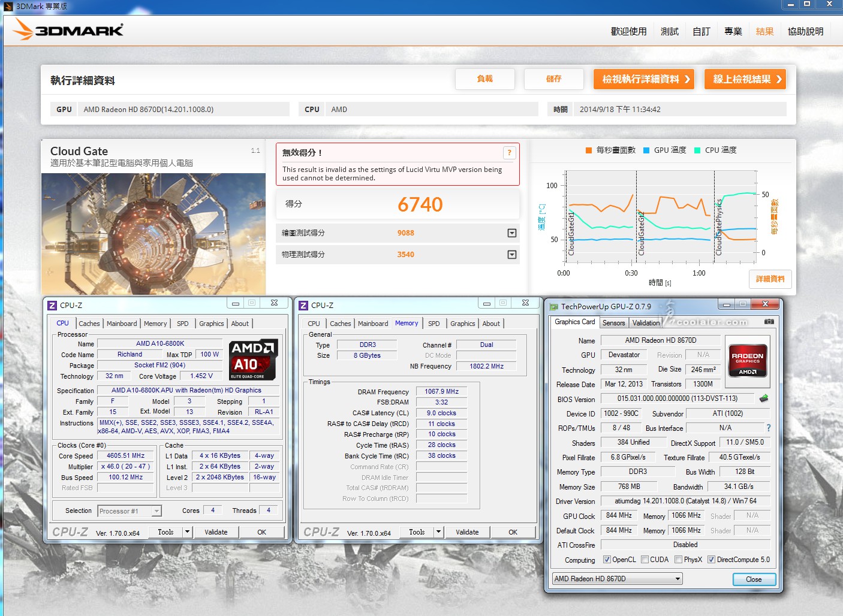Viewport: 843px width, 616px height.
Task: Click the AMD A10 processor logo
Action: (x=253, y=360)
